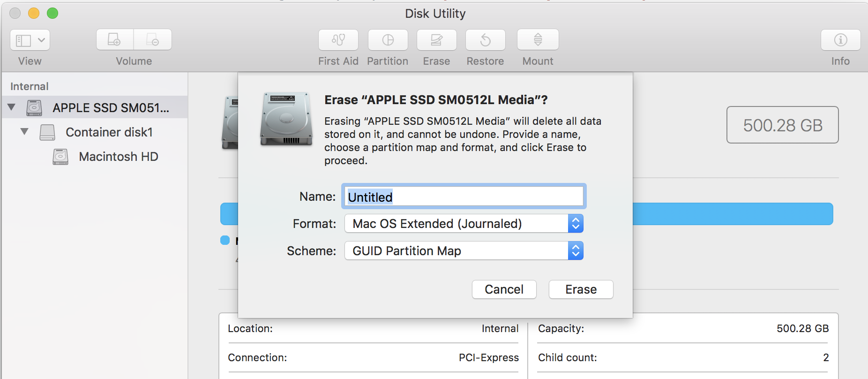The width and height of the screenshot is (868, 379).
Task: Click the Partition toolbar icon
Action: [x=388, y=40]
